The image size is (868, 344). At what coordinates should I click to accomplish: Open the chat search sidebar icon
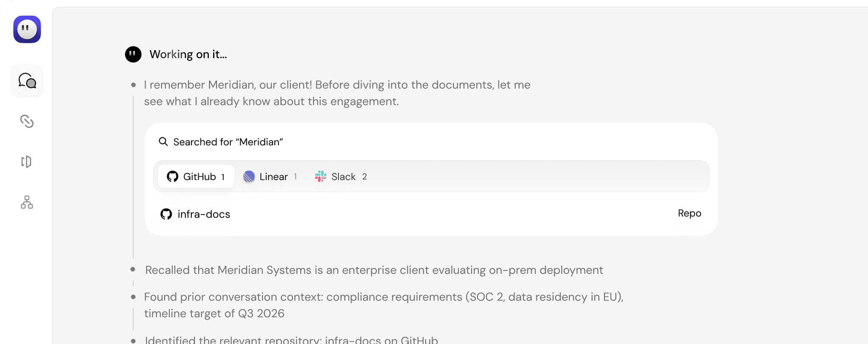coord(27,81)
